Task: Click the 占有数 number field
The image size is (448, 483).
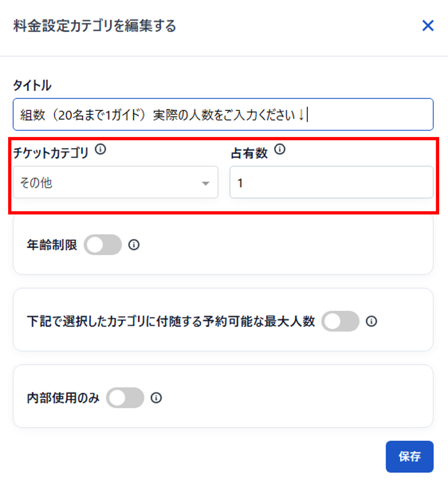Action: coord(331,182)
